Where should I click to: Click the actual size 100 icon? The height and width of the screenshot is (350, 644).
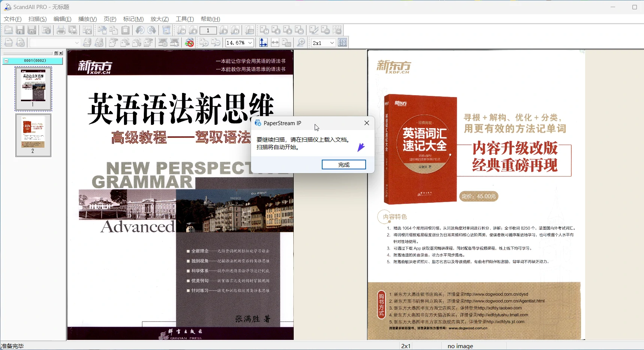[287, 43]
